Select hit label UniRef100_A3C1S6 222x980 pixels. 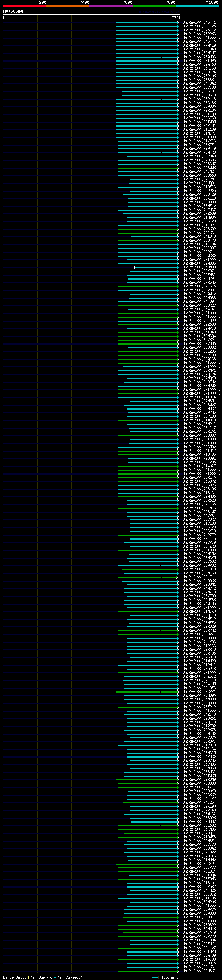pyautogui.click(x=199, y=103)
